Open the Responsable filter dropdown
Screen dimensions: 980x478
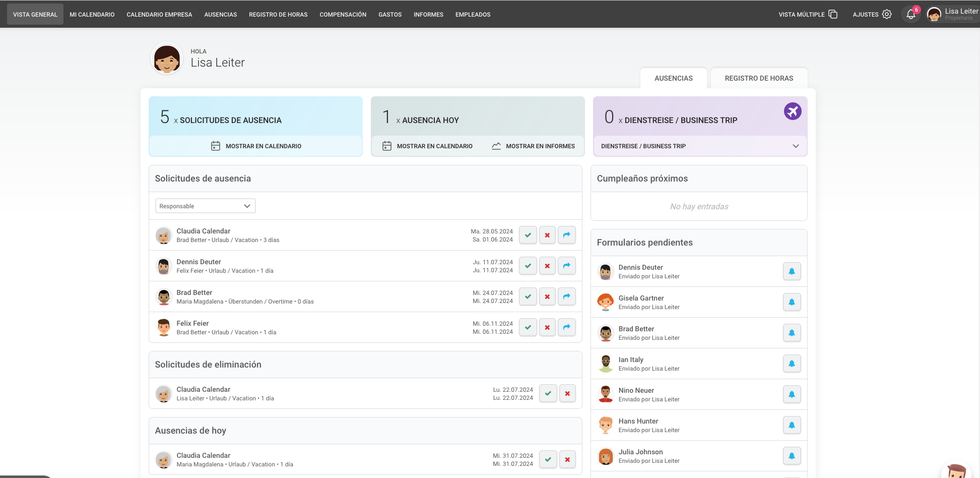205,206
